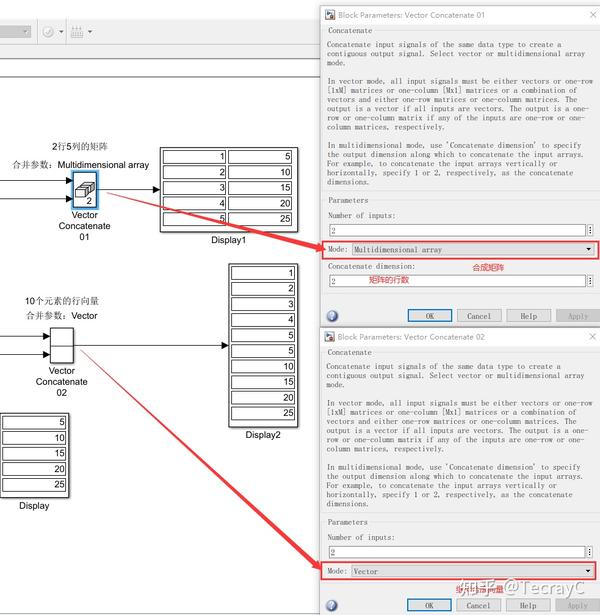
Task: Click annotation '合并参数: Multidimensional array'
Action: 81,165
